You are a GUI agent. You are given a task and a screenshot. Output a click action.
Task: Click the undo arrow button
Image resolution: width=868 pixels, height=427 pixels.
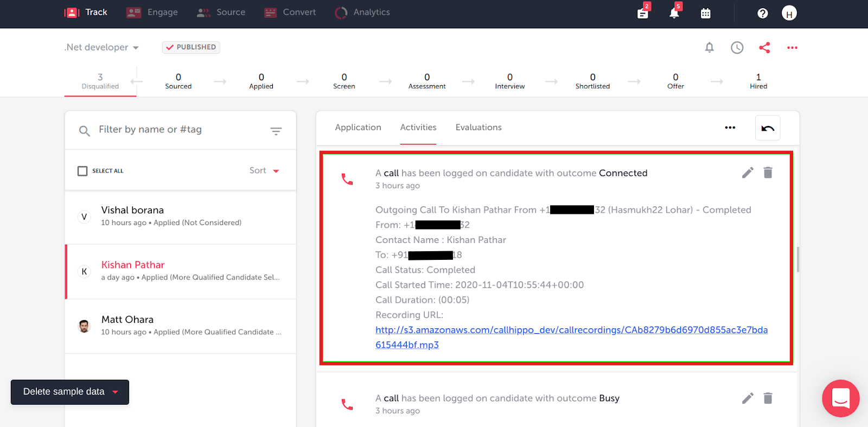pos(768,128)
